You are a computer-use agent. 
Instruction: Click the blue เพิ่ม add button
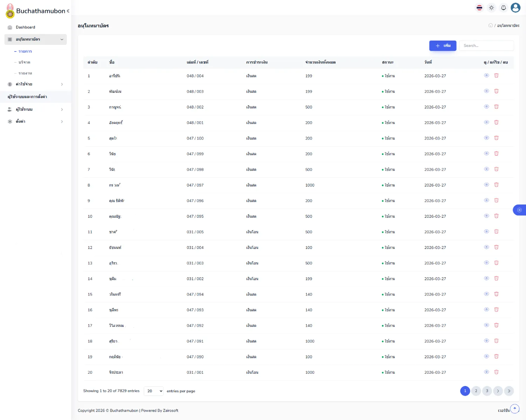click(443, 46)
